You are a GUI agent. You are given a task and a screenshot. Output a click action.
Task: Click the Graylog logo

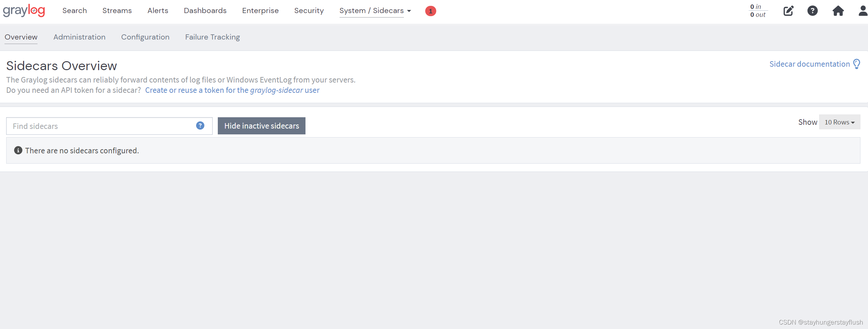point(24,11)
